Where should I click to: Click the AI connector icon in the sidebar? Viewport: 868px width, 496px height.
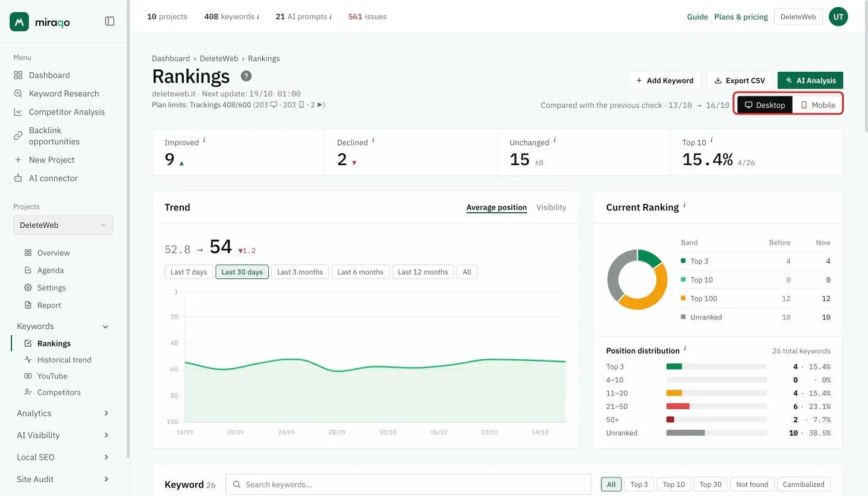(18, 178)
